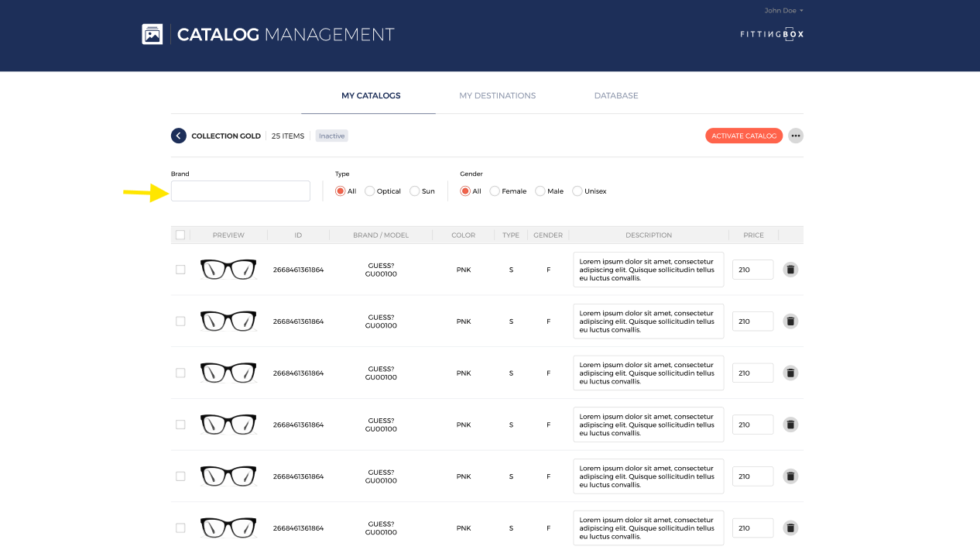Tick the select-all checkbox in table header
The height and width of the screenshot is (550, 980).
180,235
